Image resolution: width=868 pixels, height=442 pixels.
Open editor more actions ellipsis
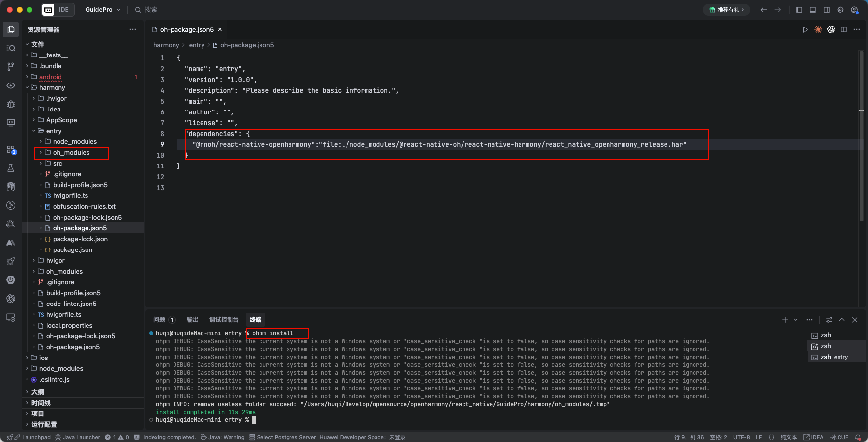click(857, 29)
